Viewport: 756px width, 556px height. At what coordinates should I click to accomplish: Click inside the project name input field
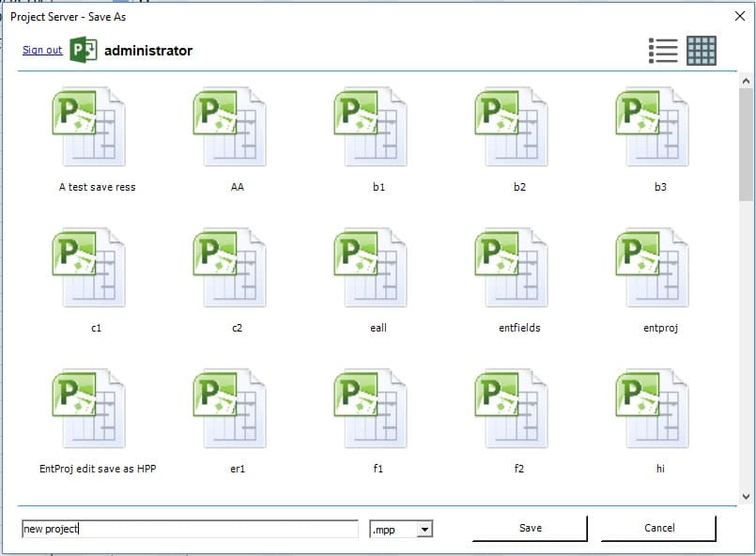pyautogui.click(x=188, y=529)
